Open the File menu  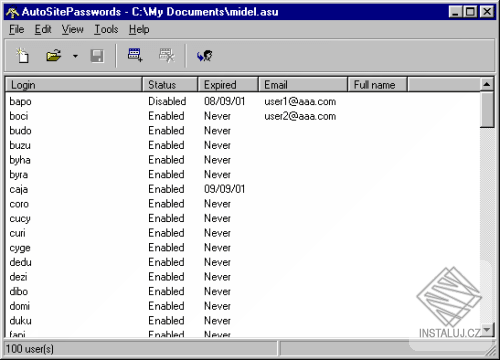click(16, 29)
